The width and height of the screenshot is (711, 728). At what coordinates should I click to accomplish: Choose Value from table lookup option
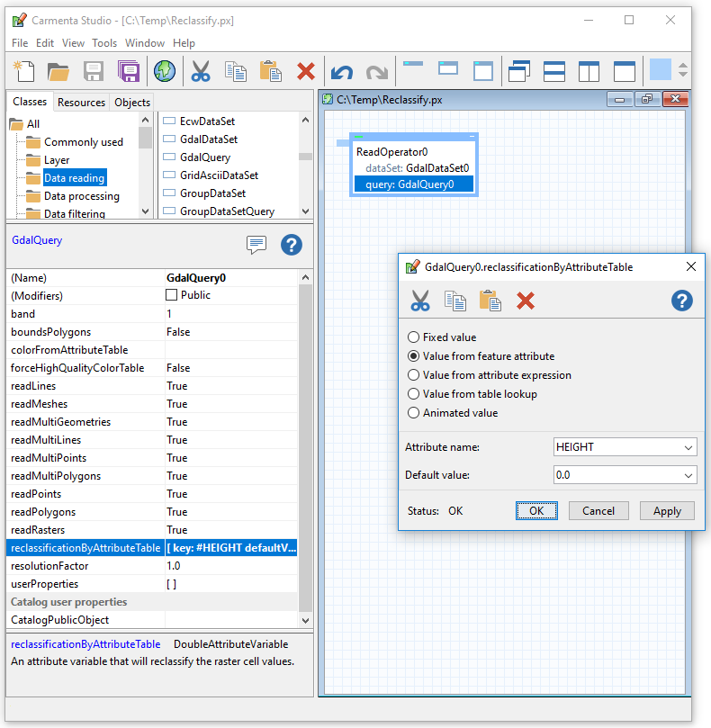click(414, 394)
